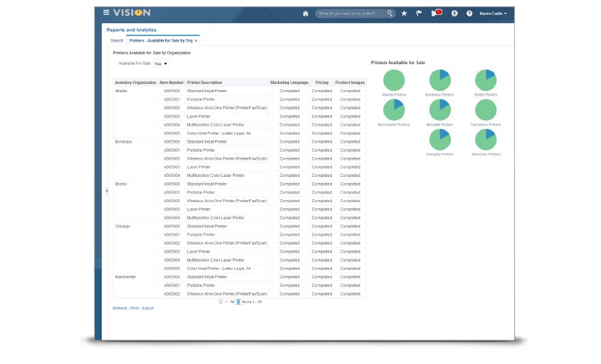Go to the Home page icon
The image size is (601, 364).
pyautogui.click(x=305, y=13)
